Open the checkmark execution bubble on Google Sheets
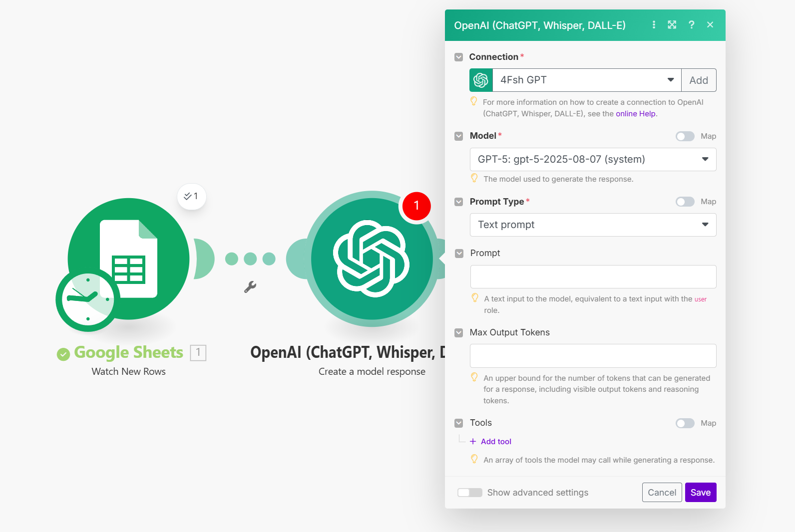The height and width of the screenshot is (532, 795). pos(192,196)
